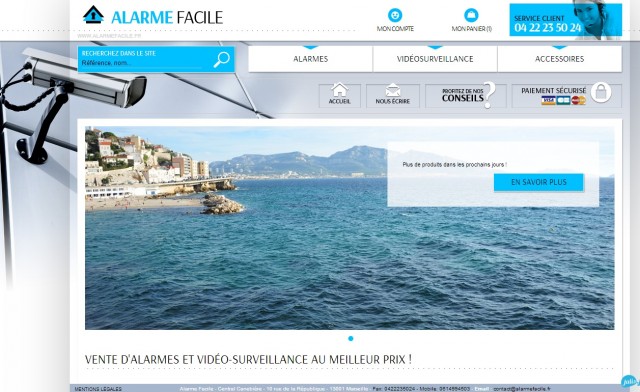The width and height of the screenshot is (640, 392).
Task: Open the Vidéosurveillance menu
Action: 435,59
